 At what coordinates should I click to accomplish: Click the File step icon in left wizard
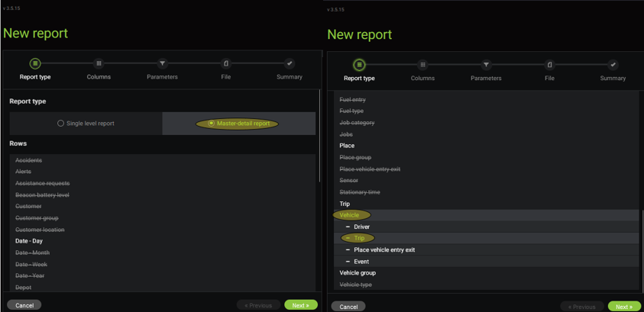[225, 64]
